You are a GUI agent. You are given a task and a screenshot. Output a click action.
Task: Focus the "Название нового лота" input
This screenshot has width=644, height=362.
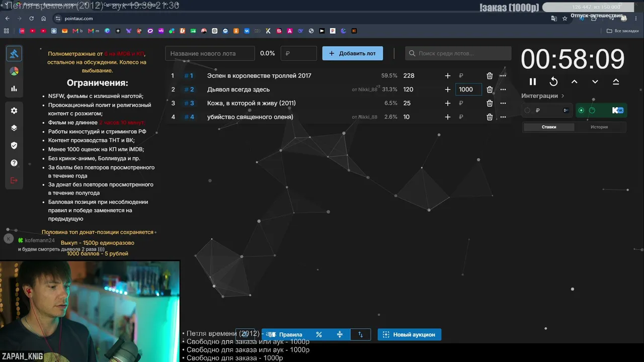(x=210, y=53)
